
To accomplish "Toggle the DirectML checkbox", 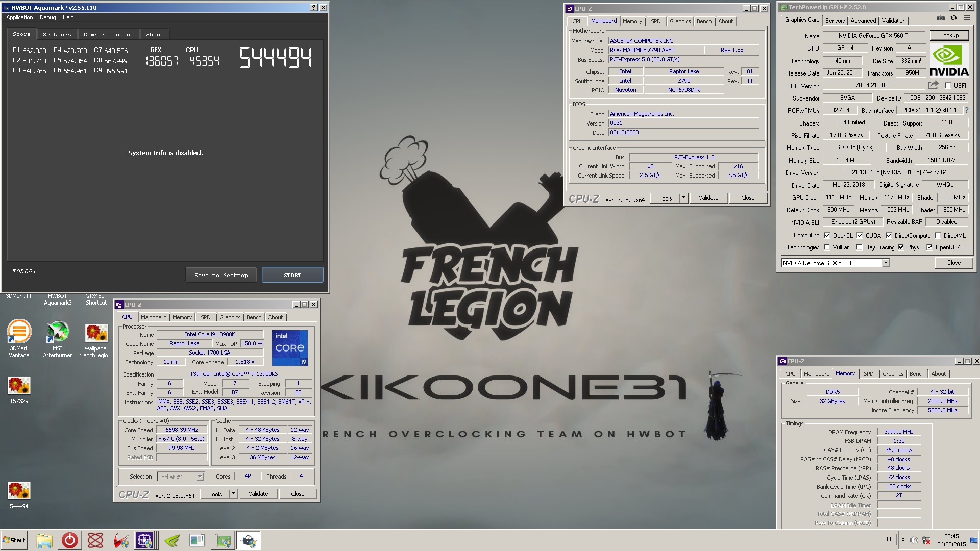I will pos(938,236).
